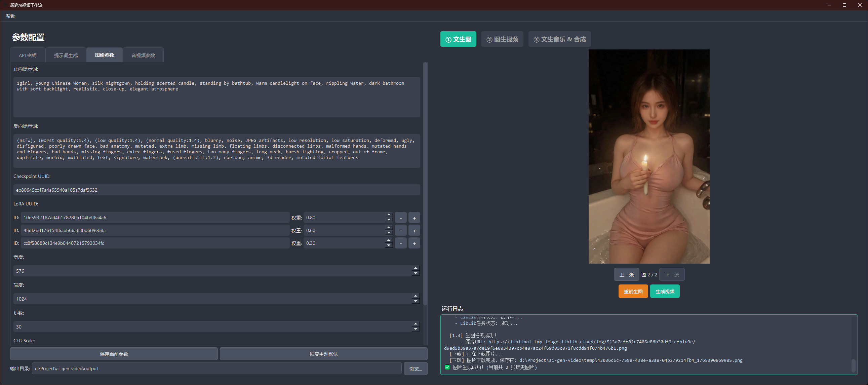Decrease 高度 with the down arrow
This screenshot has height=385, width=868.
coord(416,301)
